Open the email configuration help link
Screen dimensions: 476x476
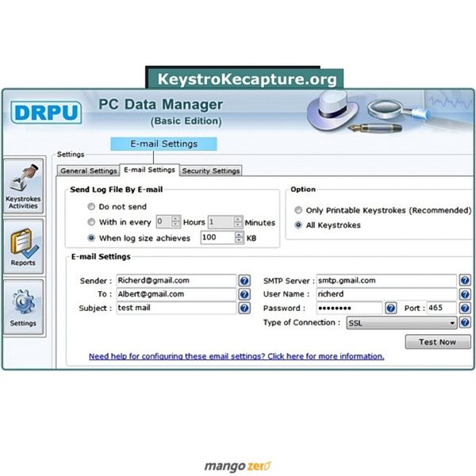(236, 356)
